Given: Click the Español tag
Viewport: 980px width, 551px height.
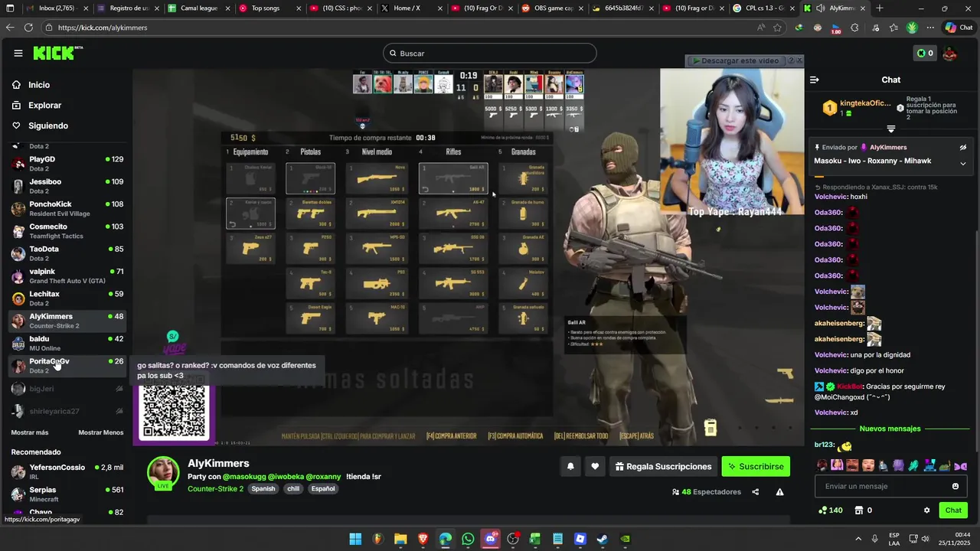Looking at the screenshot, I should point(323,488).
